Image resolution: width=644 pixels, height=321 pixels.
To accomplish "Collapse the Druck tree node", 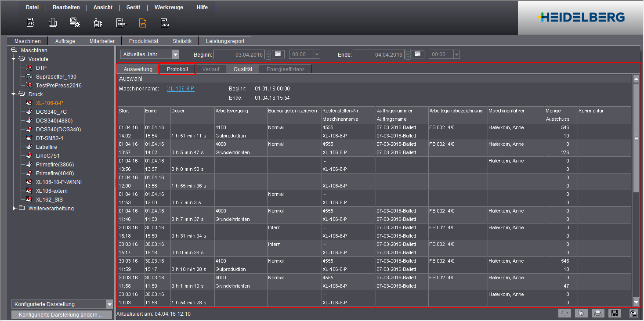I will click(x=14, y=94).
